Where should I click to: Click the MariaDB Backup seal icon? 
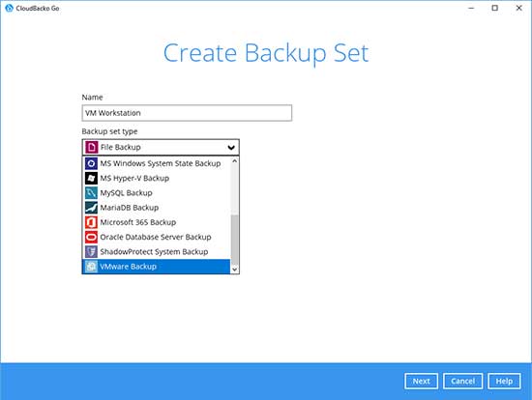point(91,208)
